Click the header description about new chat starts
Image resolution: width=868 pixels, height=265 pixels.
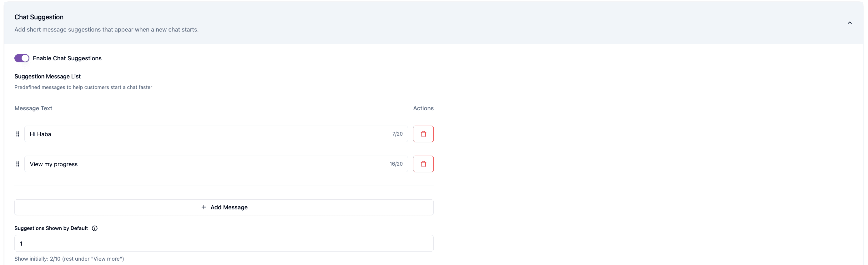click(x=107, y=30)
